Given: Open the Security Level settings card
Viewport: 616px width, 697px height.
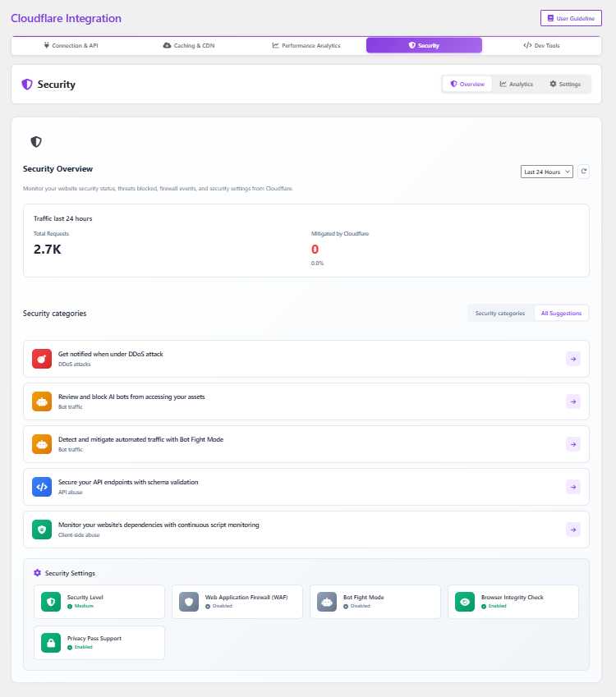Looking at the screenshot, I should point(99,602).
